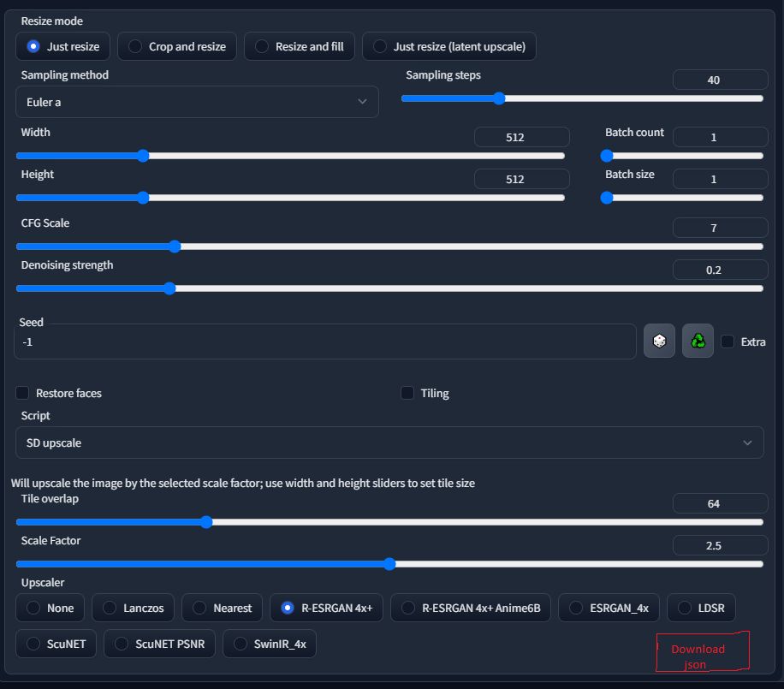Click the Height value field
The height and width of the screenshot is (689, 784).
[521, 179]
